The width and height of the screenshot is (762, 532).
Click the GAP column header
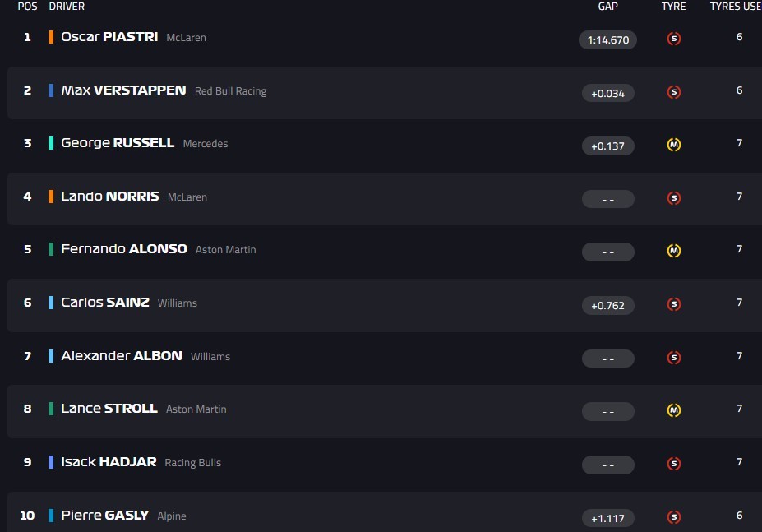[x=607, y=7]
